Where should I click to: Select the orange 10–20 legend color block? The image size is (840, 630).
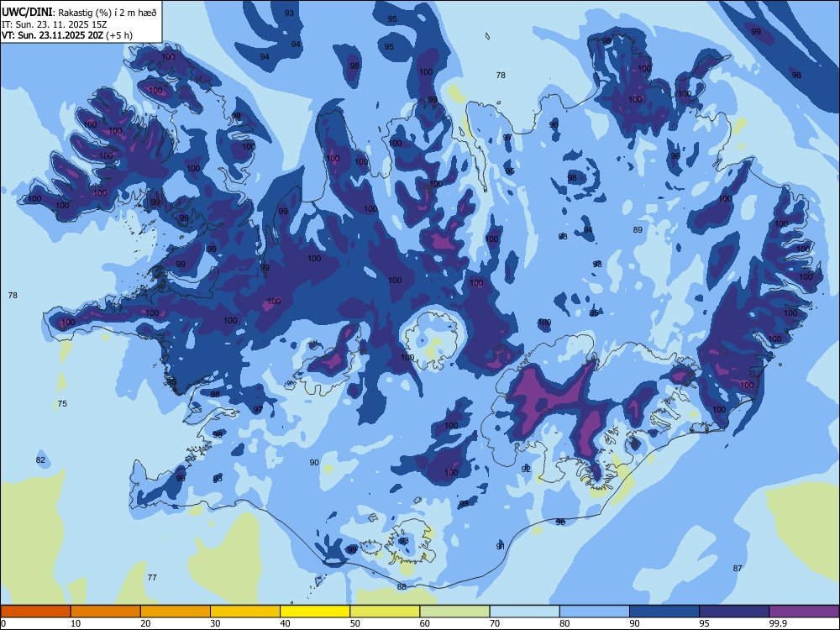click(106, 612)
